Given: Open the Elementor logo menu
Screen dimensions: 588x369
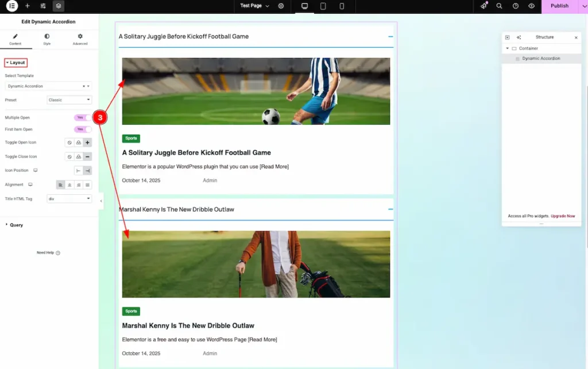Looking at the screenshot, I should click(12, 6).
